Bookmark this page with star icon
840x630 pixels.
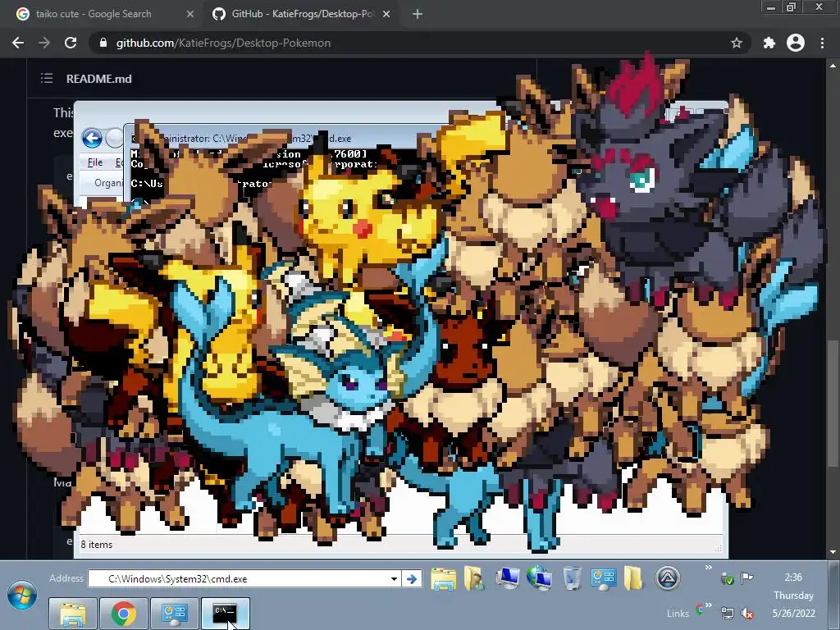click(737, 43)
